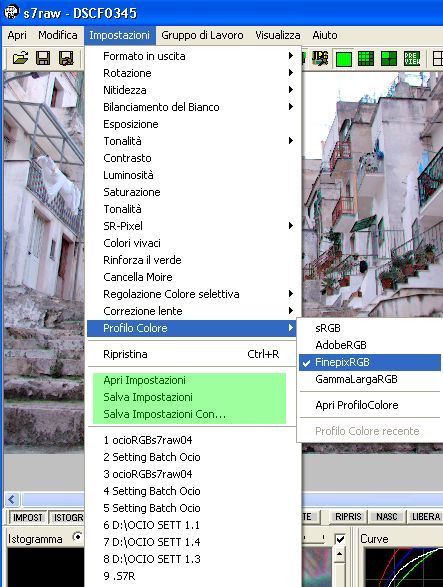Select AdobeRGB color profile

click(x=370, y=345)
